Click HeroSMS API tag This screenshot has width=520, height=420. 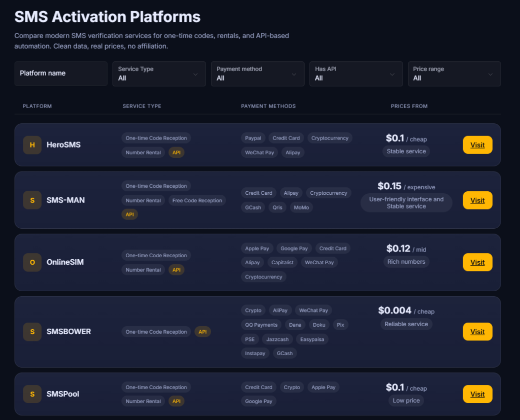tap(176, 153)
